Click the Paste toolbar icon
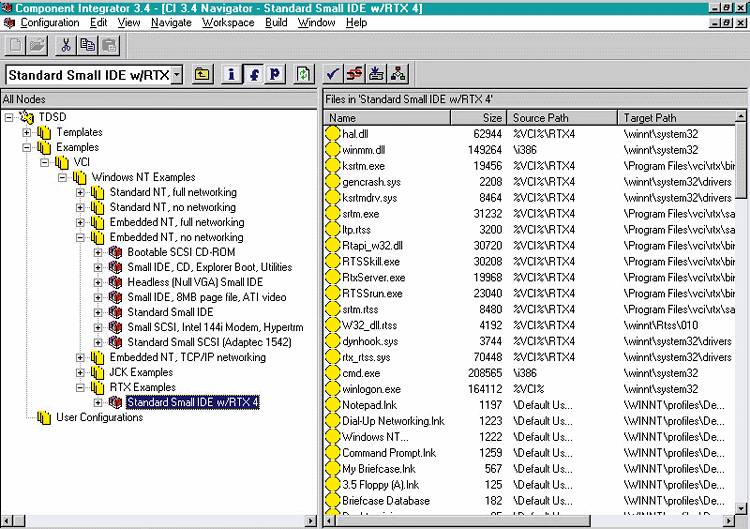The image size is (750, 529). point(109,45)
